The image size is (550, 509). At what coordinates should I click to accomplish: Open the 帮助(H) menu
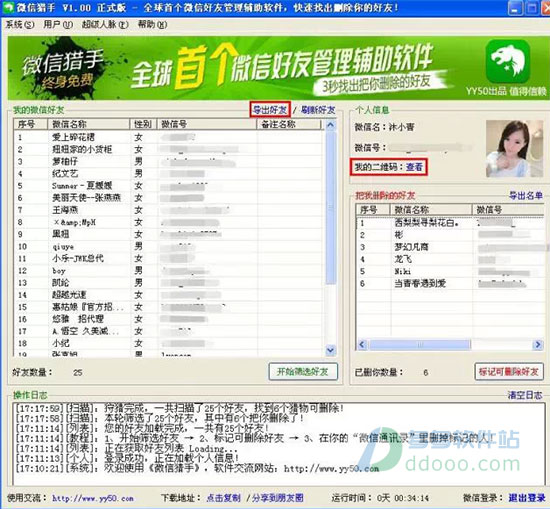tap(152, 25)
